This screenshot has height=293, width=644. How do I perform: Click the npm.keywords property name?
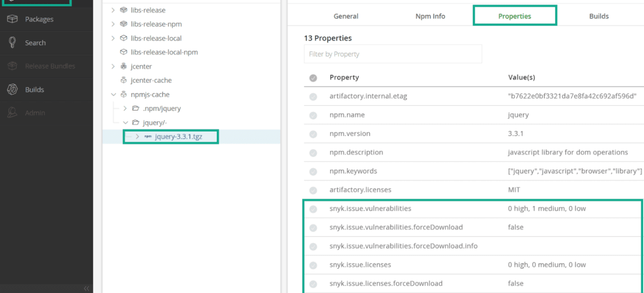353,171
